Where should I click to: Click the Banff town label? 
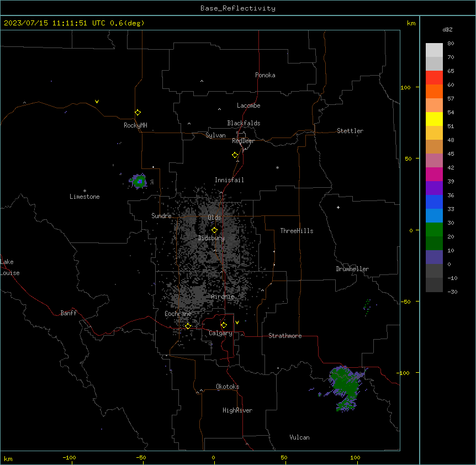68,313
